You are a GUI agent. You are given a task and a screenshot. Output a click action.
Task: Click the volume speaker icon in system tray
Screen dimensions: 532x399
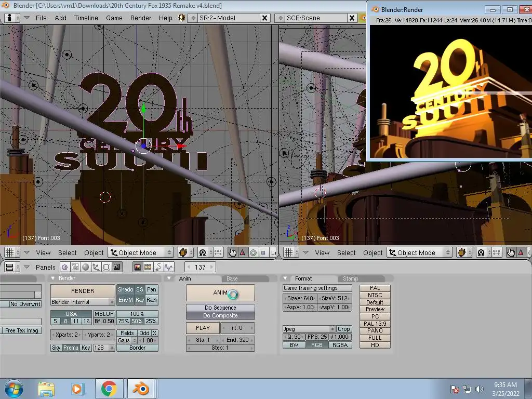click(x=479, y=389)
